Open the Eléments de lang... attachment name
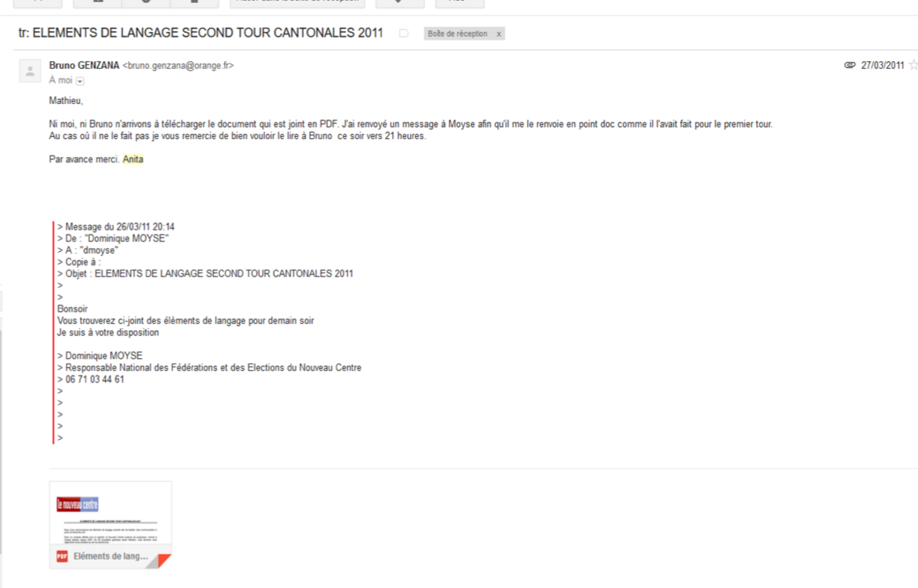This screenshot has width=918, height=588. 111,556
